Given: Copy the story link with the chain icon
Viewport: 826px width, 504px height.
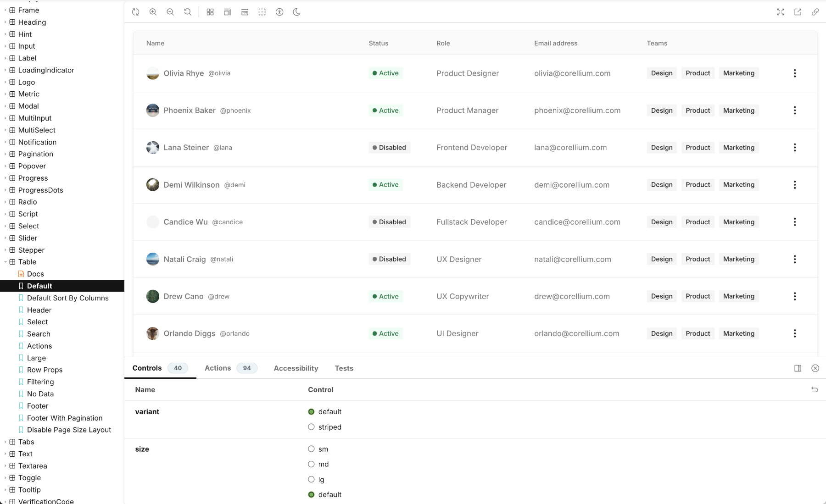Looking at the screenshot, I should (x=815, y=12).
